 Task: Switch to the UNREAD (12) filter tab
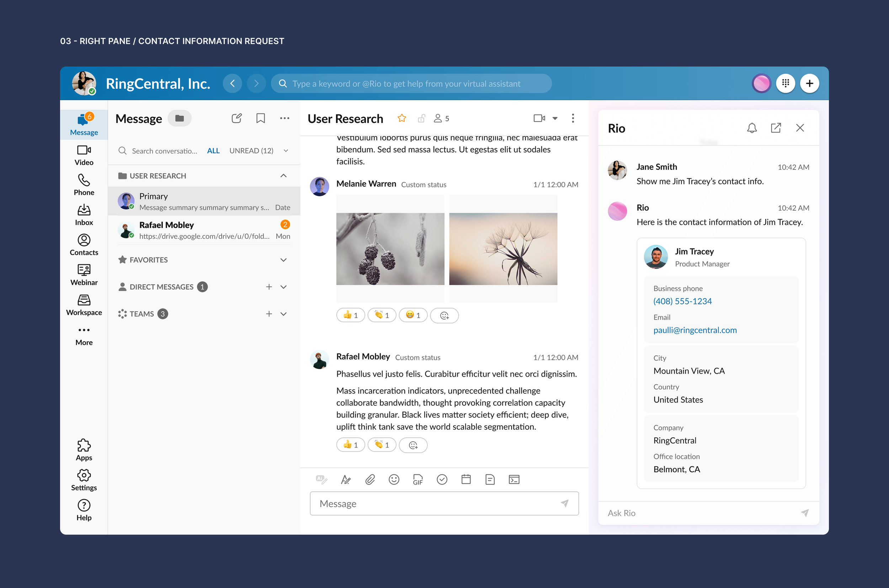click(x=251, y=151)
